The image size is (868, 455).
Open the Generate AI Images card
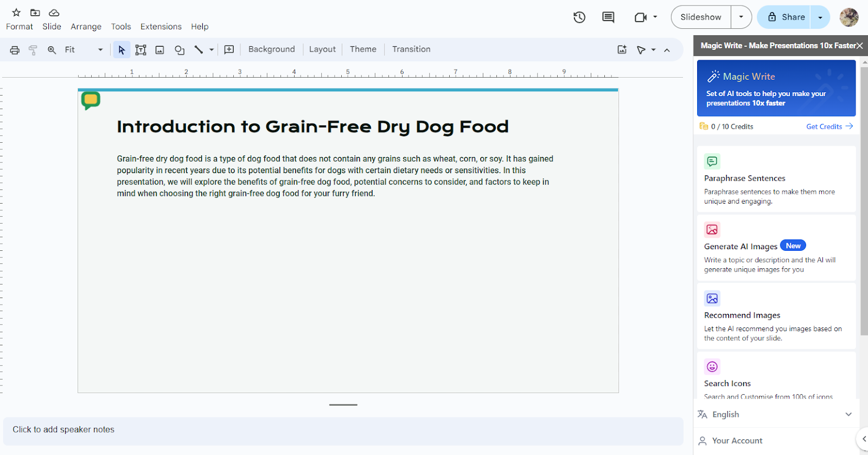[x=776, y=248]
